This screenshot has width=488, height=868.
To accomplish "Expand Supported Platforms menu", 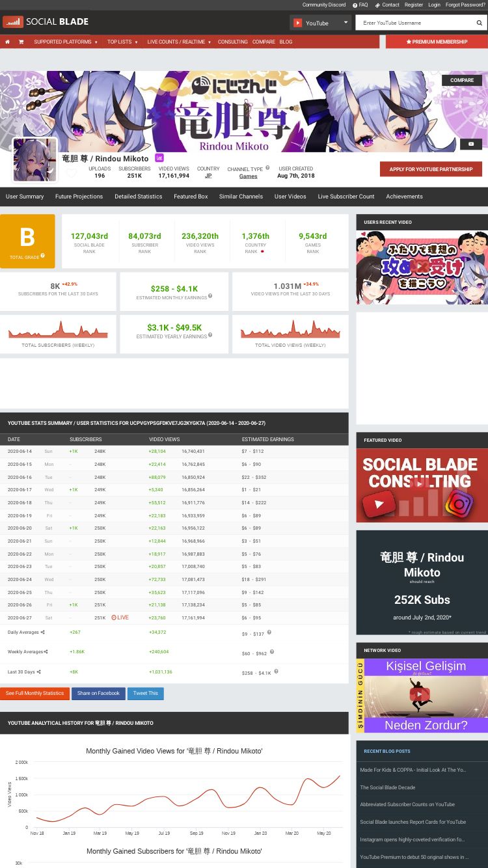I will [x=66, y=42].
